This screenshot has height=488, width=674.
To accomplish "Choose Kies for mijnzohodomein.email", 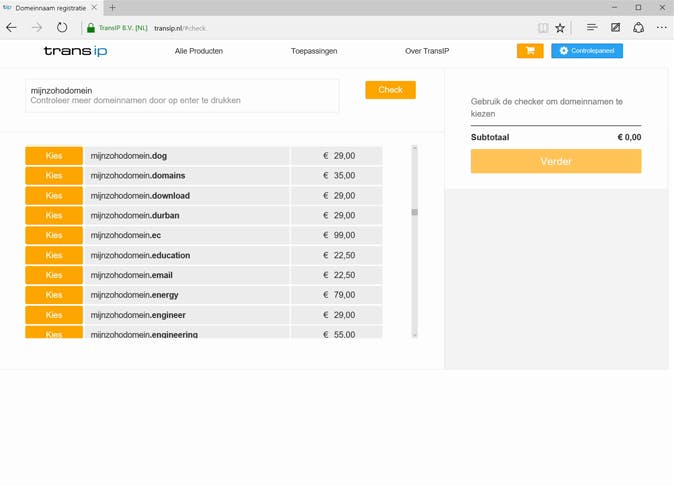I will pos(54,275).
